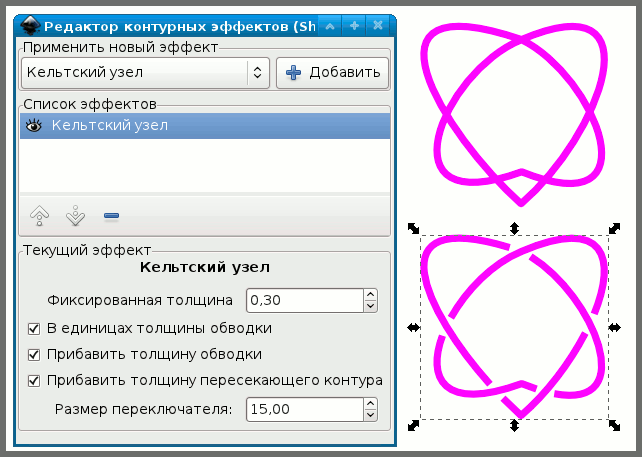
Task: Click the top-left corner selection handle arrow
Action: [414, 229]
